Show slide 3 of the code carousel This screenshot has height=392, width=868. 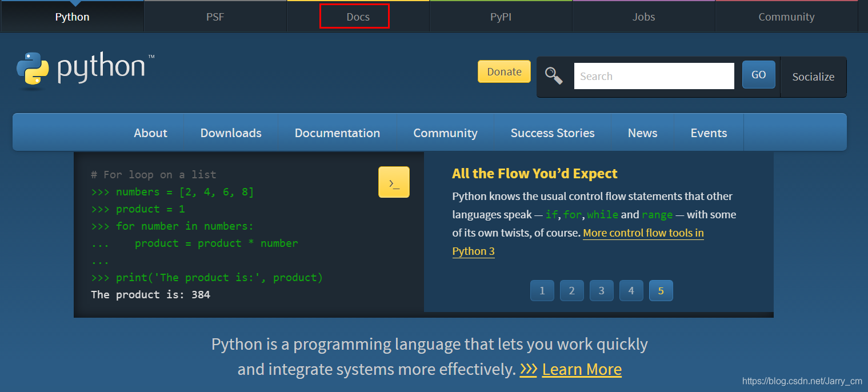click(602, 290)
